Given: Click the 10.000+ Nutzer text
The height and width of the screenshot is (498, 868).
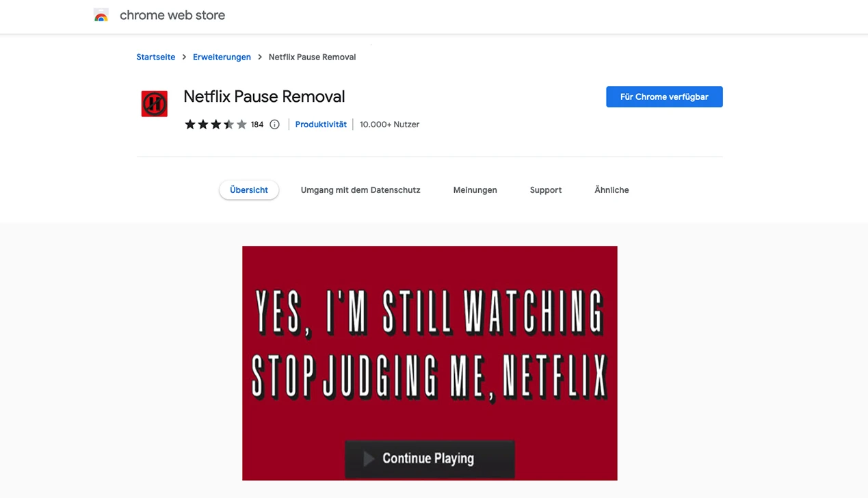Looking at the screenshot, I should coord(389,124).
